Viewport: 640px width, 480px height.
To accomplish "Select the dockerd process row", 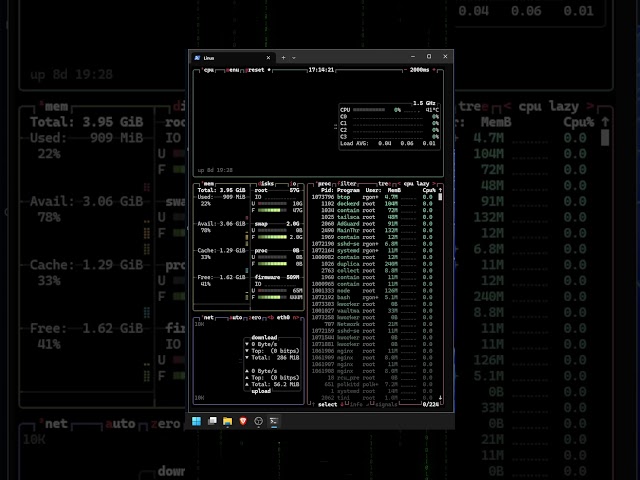I will (x=372, y=204).
